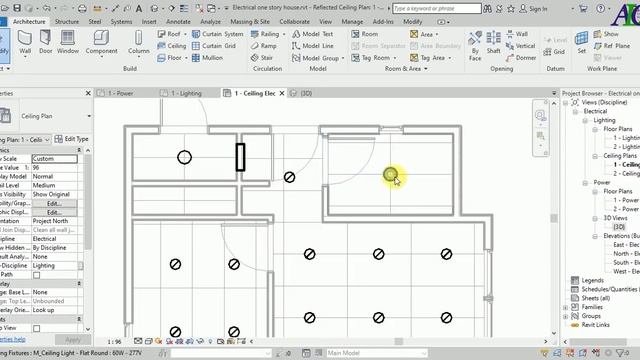Select the Mullion tool
Viewport: 640px width, 360px height.
[207, 58]
